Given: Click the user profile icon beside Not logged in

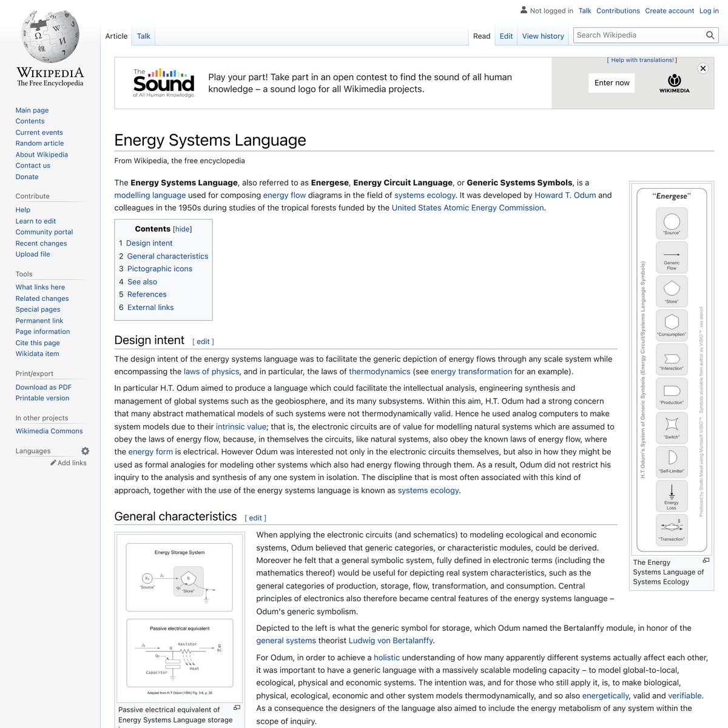Looking at the screenshot, I should (522, 10).
